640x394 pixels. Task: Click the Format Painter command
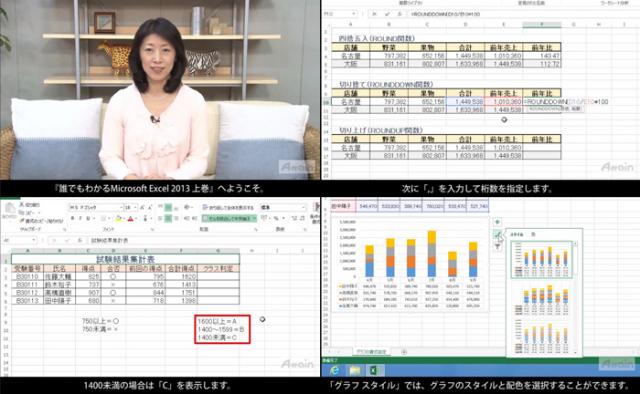click(41, 221)
